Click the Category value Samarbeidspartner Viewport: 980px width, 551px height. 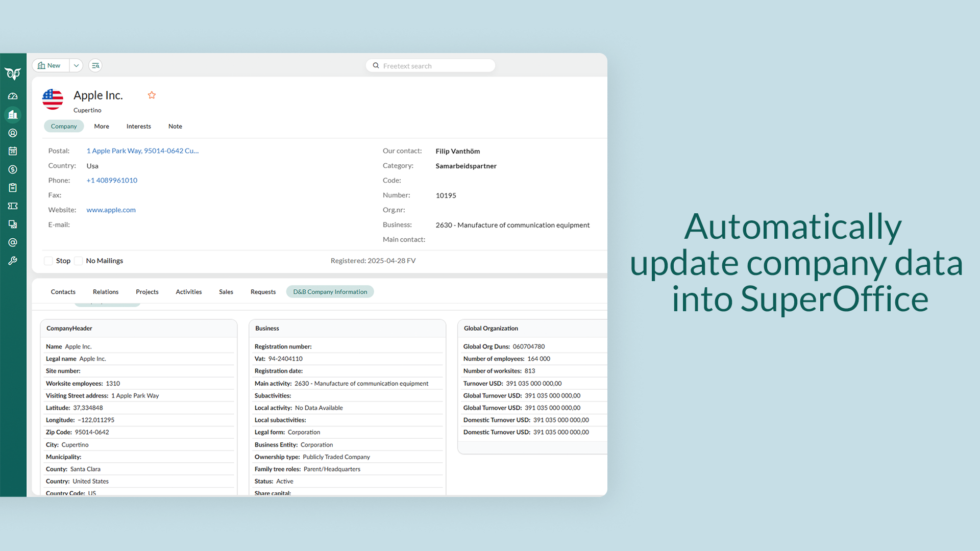(x=466, y=166)
